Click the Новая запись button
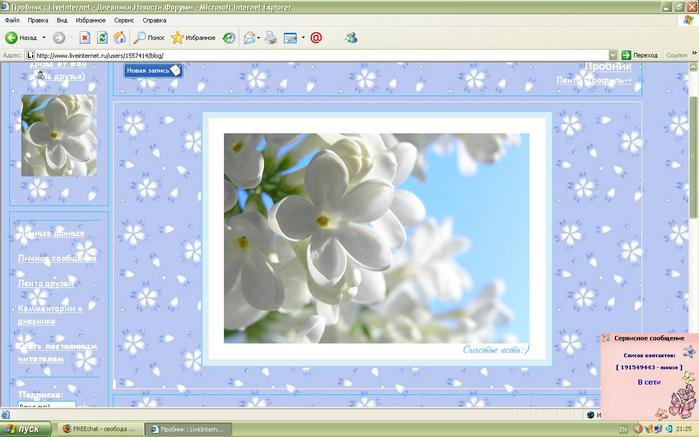This screenshot has width=699, height=437. pyautogui.click(x=153, y=70)
